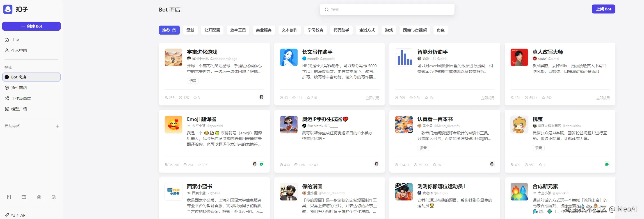Viewport: 644px width, 219px height.
Task: Click star favorite icon on 智能分析助手 card
Action: pos(426,98)
